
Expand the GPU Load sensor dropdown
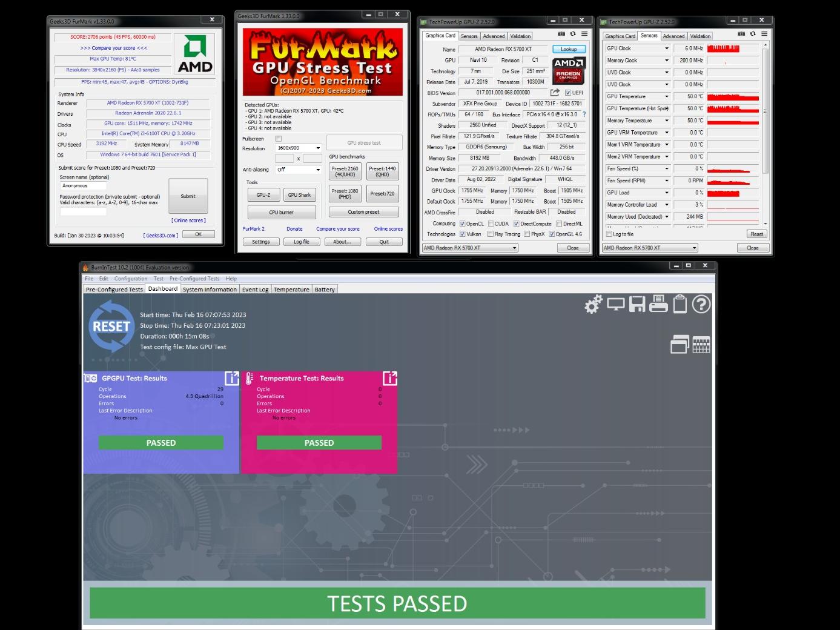(667, 193)
